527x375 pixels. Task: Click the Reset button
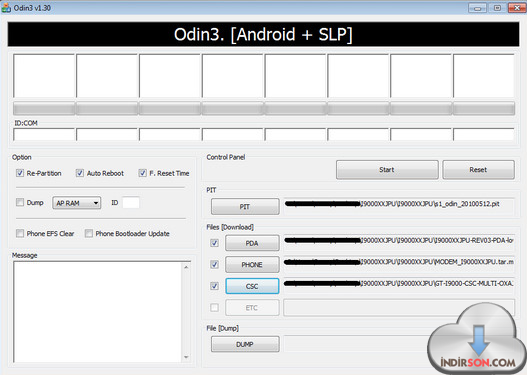tap(478, 170)
